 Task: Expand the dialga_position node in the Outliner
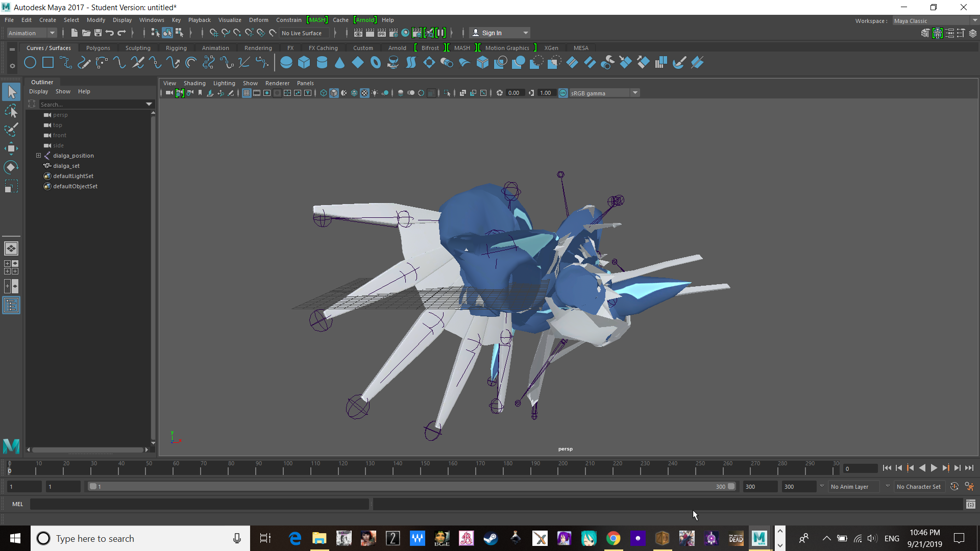click(x=38, y=155)
